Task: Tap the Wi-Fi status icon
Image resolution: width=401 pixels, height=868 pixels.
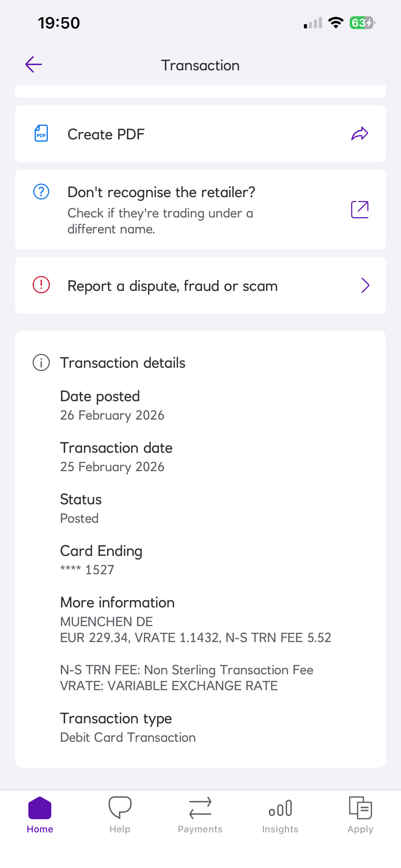Action: [x=335, y=23]
